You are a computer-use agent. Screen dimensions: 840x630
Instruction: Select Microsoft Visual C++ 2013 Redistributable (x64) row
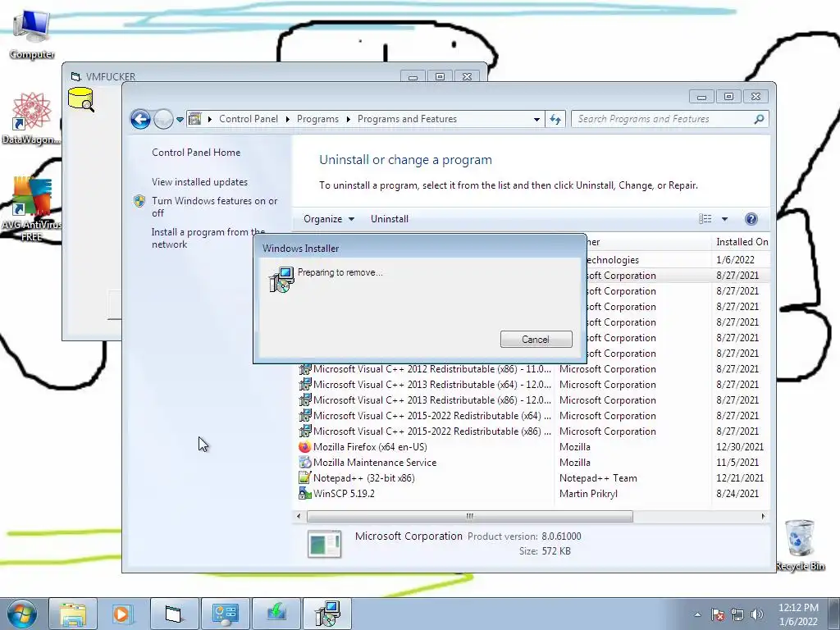click(531, 385)
